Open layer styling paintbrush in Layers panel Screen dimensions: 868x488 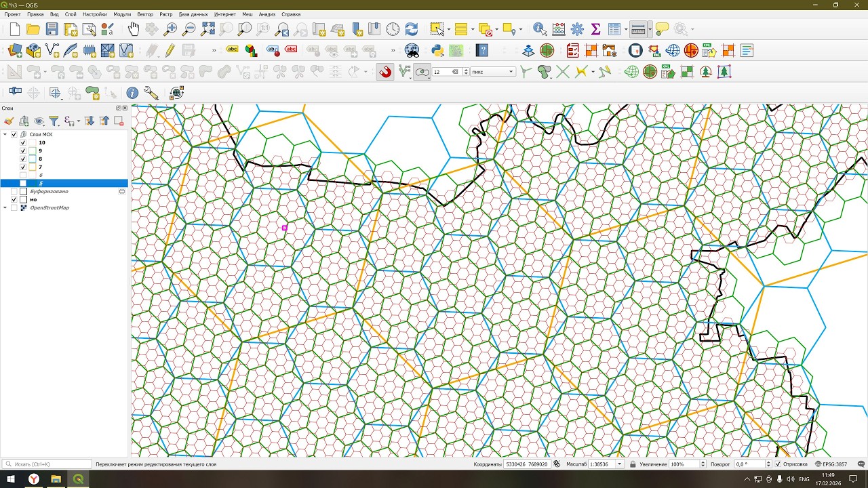(x=9, y=121)
